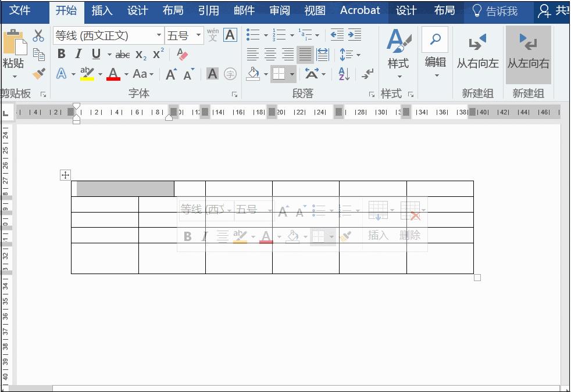
Task: Switch to the 插入 ribbon tab
Action: [102, 10]
